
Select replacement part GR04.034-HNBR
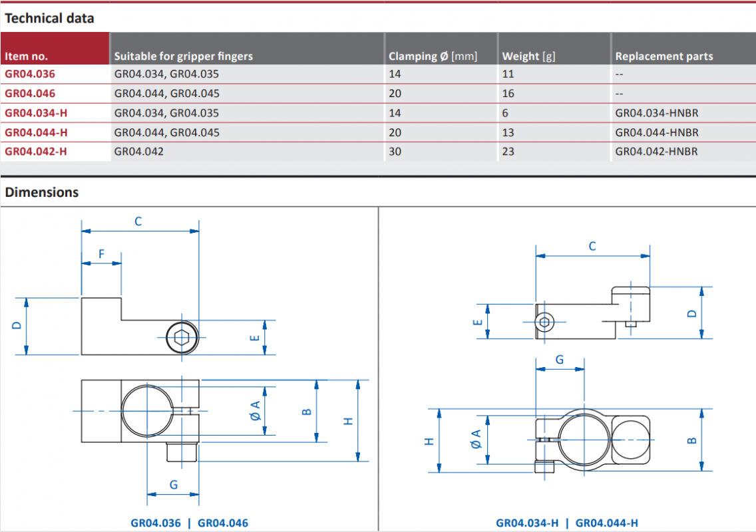tap(657, 113)
